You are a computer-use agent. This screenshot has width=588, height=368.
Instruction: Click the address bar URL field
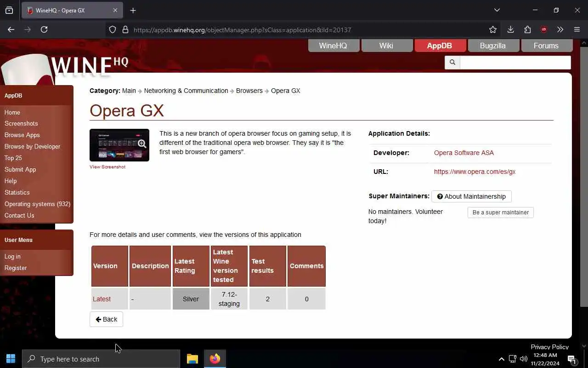click(x=303, y=29)
